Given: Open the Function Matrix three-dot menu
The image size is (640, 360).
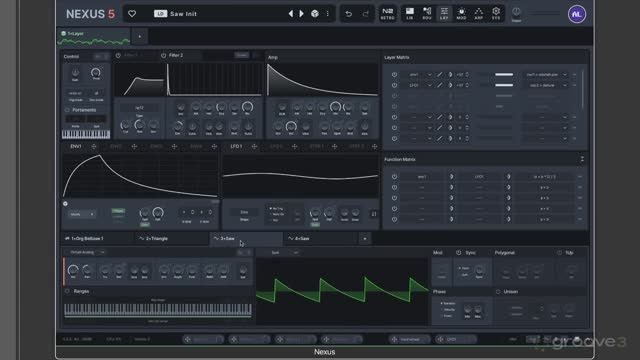Looking at the screenshot, I should (x=582, y=160).
